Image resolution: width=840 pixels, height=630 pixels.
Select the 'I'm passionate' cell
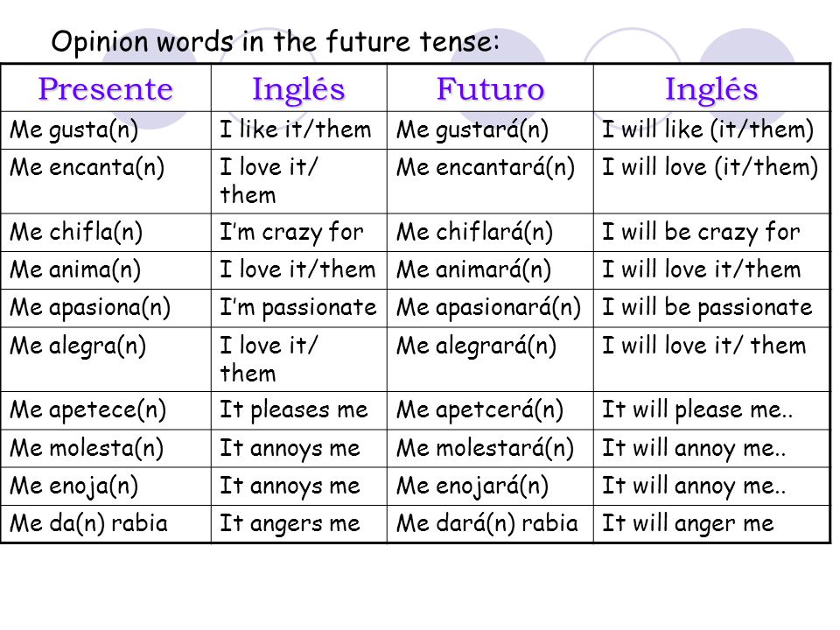click(x=299, y=308)
